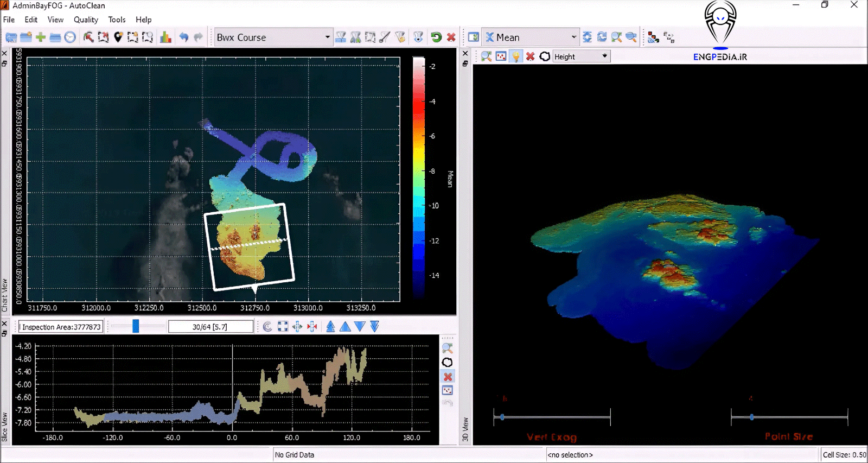Click the narrow slice red arrows icon

[x=312, y=326]
